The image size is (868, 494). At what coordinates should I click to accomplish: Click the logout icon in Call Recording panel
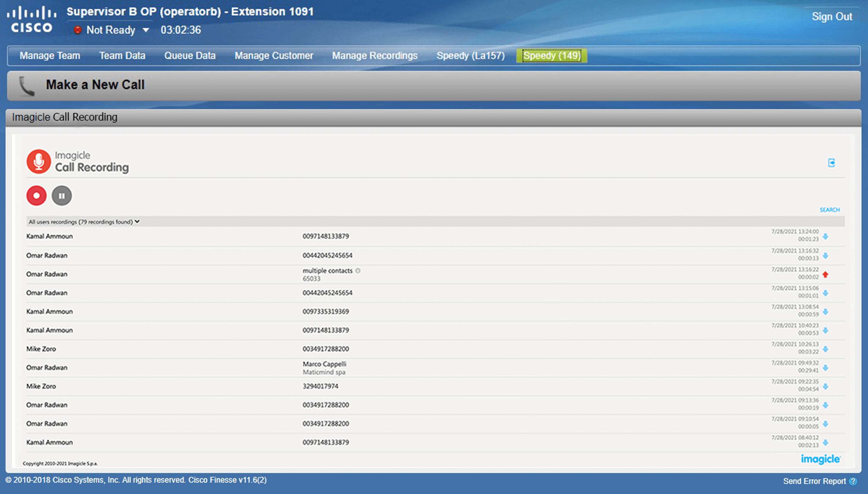click(x=831, y=163)
